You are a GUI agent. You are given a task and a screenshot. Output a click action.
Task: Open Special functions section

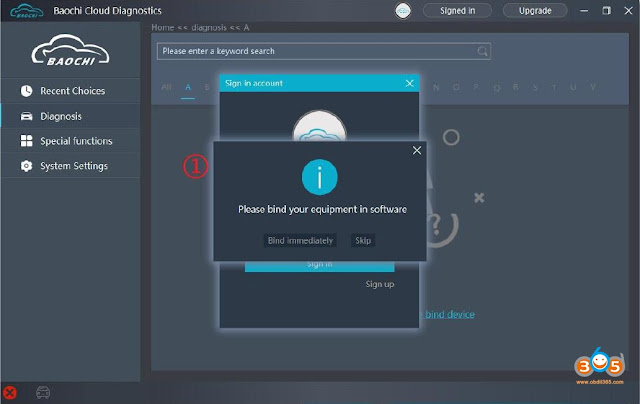(70, 141)
